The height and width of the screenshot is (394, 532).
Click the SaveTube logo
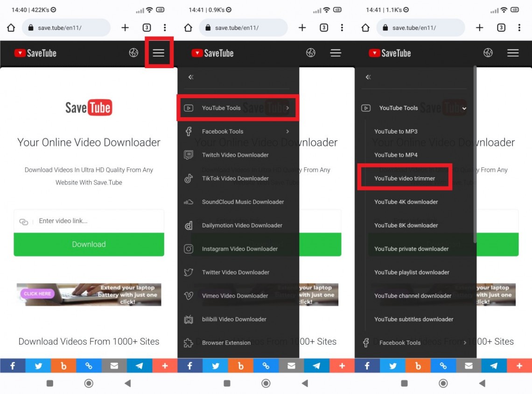tap(35, 53)
